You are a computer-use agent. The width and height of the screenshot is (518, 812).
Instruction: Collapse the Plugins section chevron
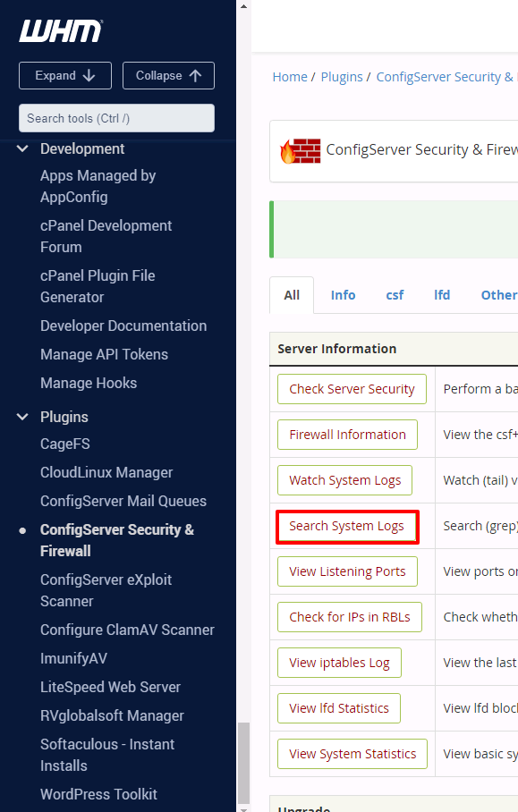point(22,417)
